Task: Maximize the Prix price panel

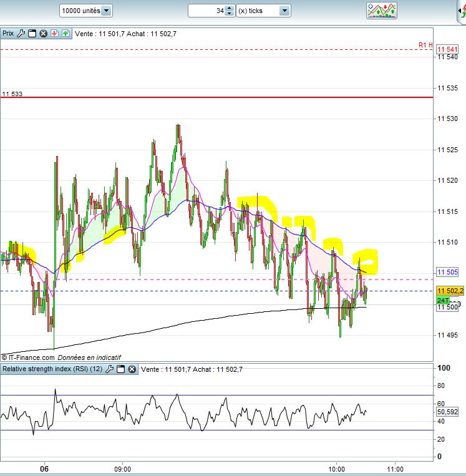Action: click(32, 34)
